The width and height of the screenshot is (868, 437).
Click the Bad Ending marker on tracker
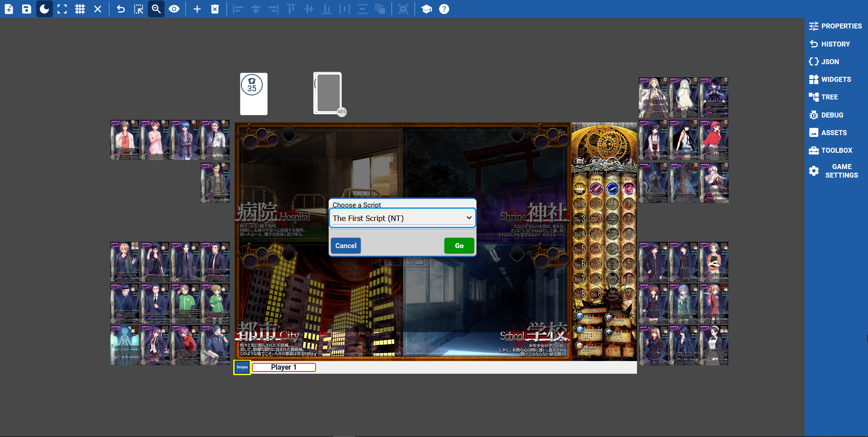(613, 294)
